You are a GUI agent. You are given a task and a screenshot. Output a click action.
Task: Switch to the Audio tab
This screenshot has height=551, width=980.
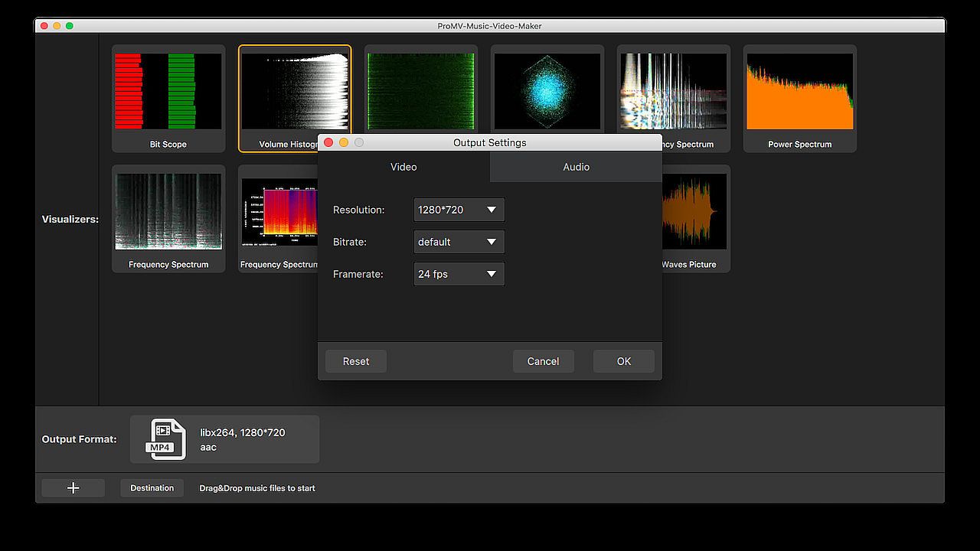tap(576, 167)
